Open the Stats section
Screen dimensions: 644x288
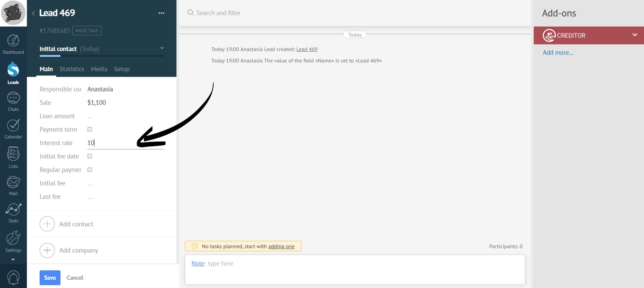[x=13, y=213]
